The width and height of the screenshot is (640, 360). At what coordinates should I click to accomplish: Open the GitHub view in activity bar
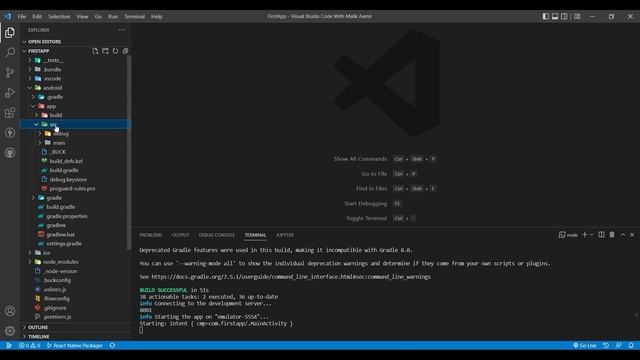point(10,153)
